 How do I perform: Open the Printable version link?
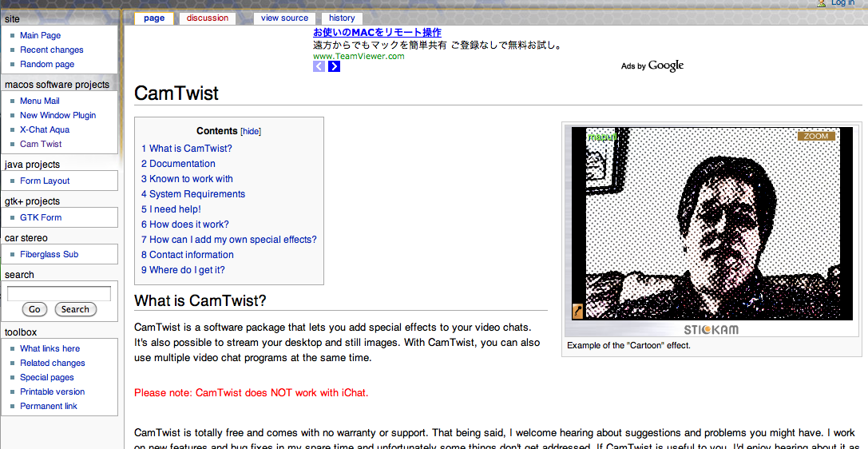pos(53,392)
